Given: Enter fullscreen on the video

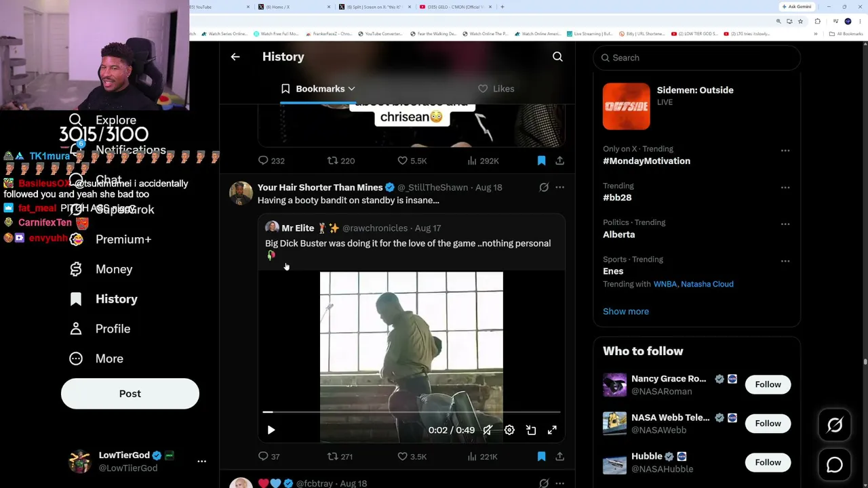Looking at the screenshot, I should 552,430.
